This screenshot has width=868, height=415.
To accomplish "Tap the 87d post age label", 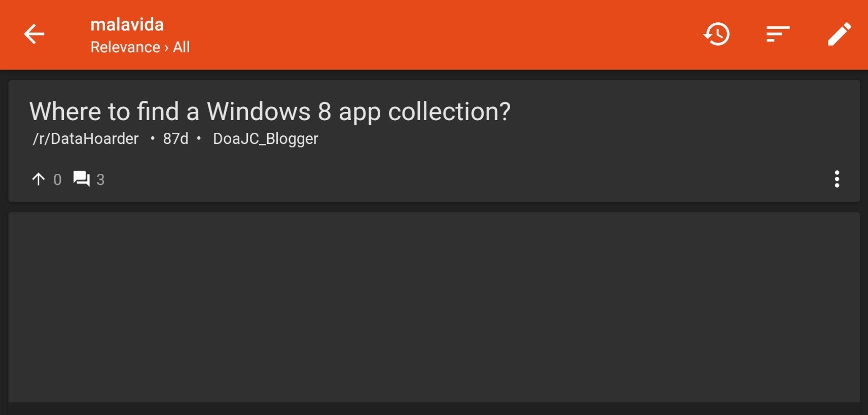I will pyautogui.click(x=175, y=138).
